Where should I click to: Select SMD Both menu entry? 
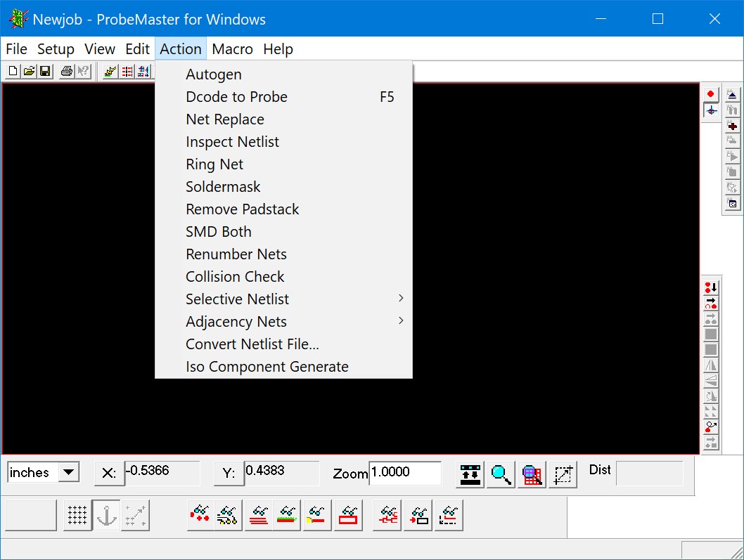click(x=283, y=231)
